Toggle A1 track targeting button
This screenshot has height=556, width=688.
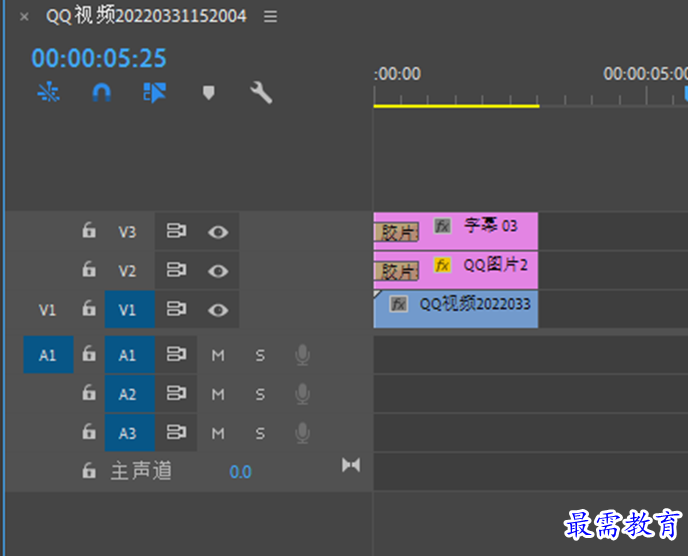[x=130, y=355]
